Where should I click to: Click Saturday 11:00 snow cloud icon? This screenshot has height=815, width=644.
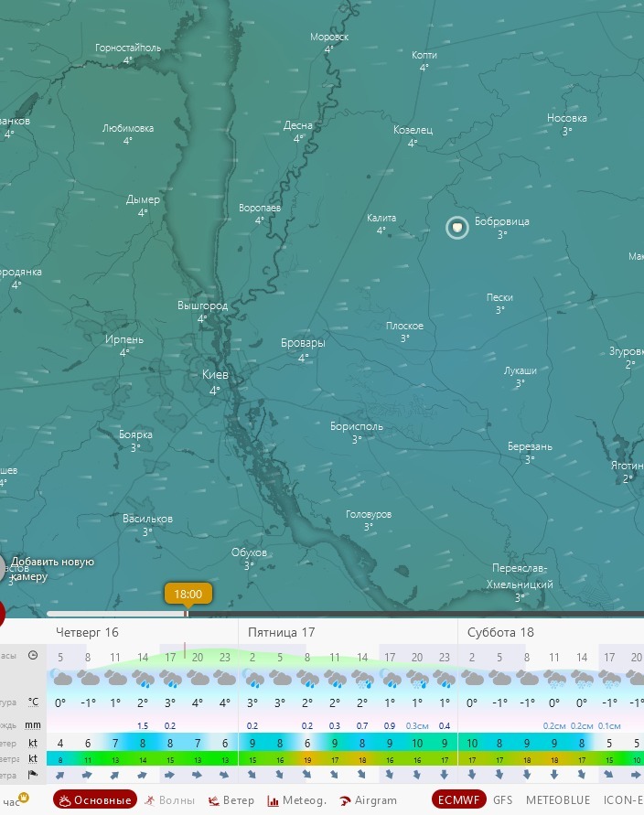(554, 679)
